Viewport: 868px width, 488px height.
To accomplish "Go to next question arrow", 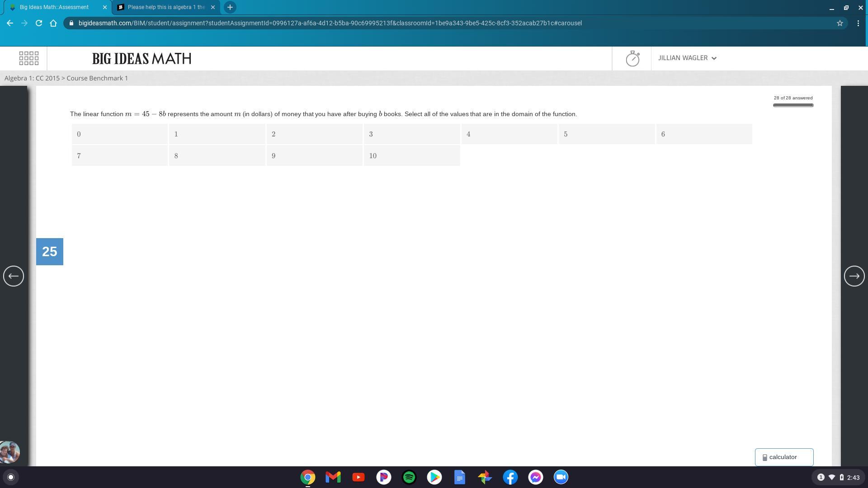I will tap(854, 276).
